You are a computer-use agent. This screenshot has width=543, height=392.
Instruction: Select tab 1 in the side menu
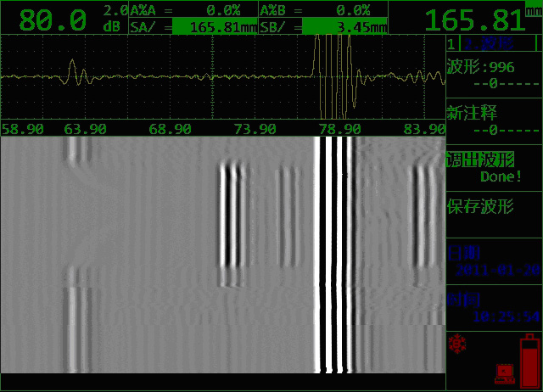[x=451, y=43]
